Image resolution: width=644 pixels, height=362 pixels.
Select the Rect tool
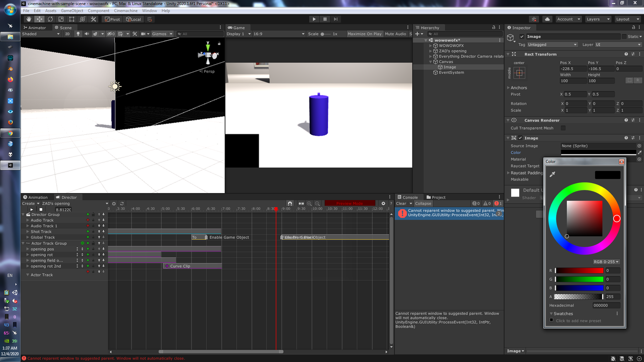[71, 19]
